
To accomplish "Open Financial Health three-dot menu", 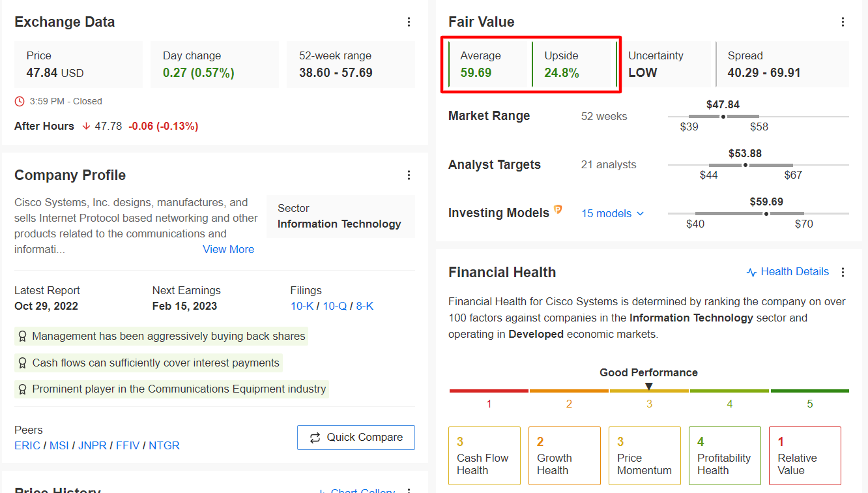I will [x=843, y=273].
